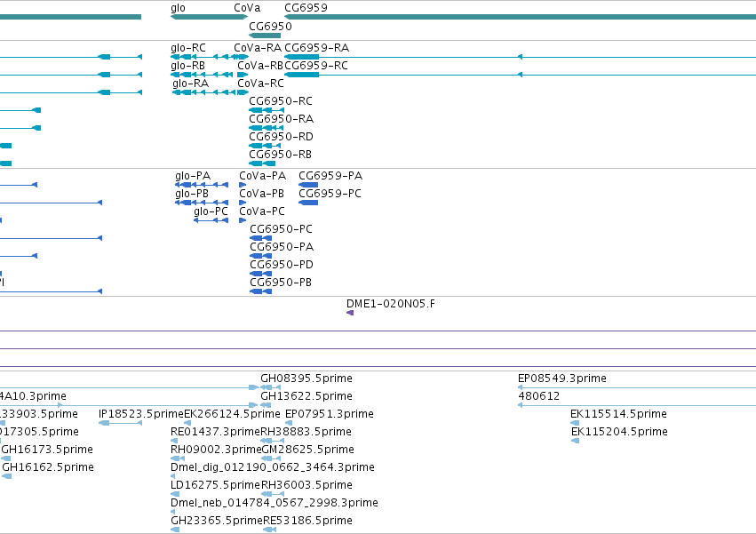The height and width of the screenshot is (534, 756).
Task: Click the EK115204.5prime EST label
Action: tap(619, 432)
